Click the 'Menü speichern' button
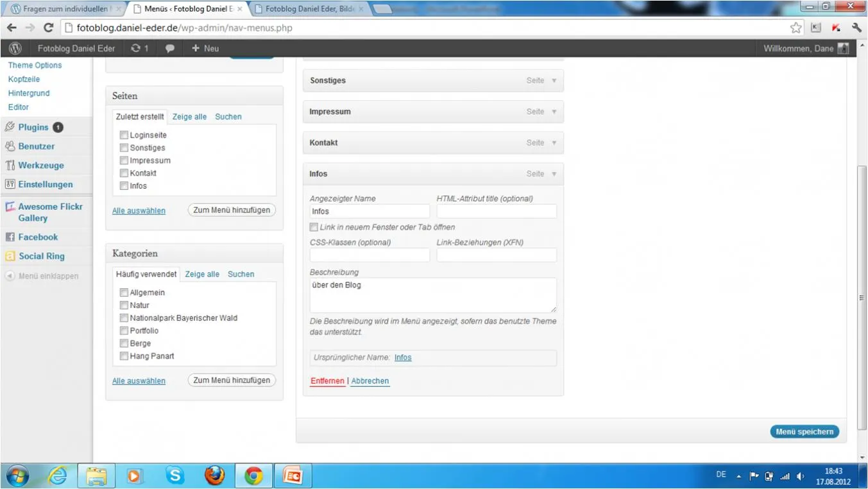868x489 pixels. click(804, 432)
